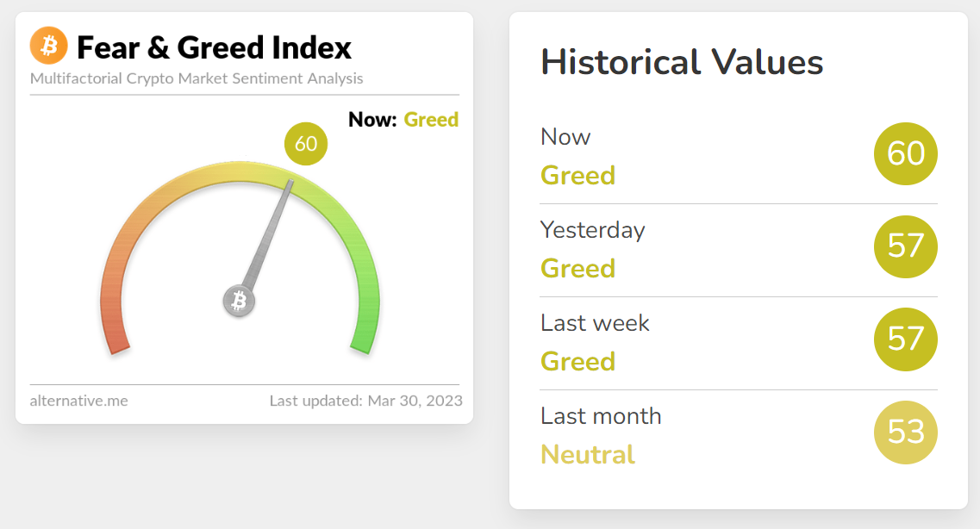Click the Last week 57 circle
Viewport: 980px width, 529px height.
[x=905, y=339]
